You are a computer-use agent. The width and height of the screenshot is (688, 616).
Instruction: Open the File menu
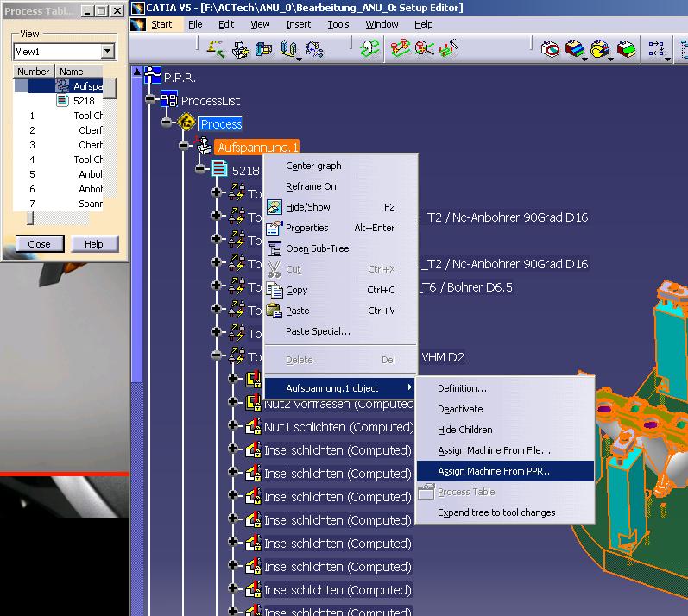195,24
